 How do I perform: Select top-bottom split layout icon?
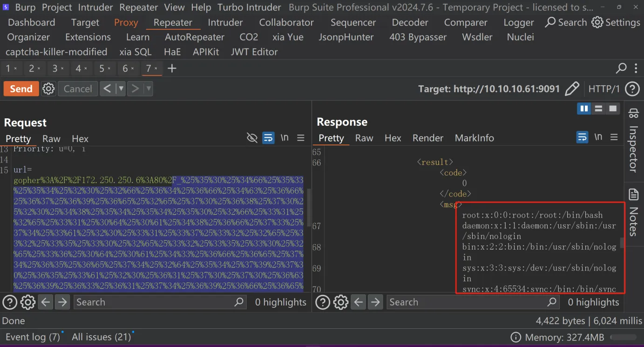(598, 109)
